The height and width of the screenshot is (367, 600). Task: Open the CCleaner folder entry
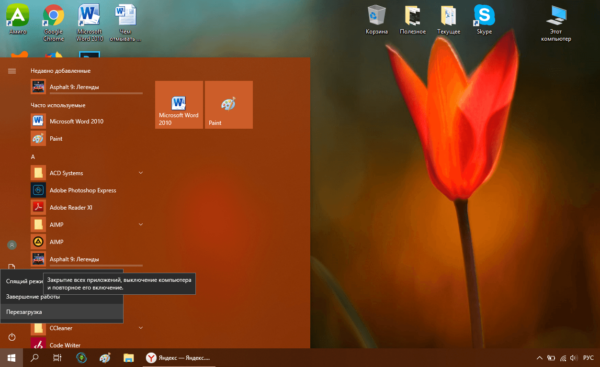pyautogui.click(x=86, y=328)
